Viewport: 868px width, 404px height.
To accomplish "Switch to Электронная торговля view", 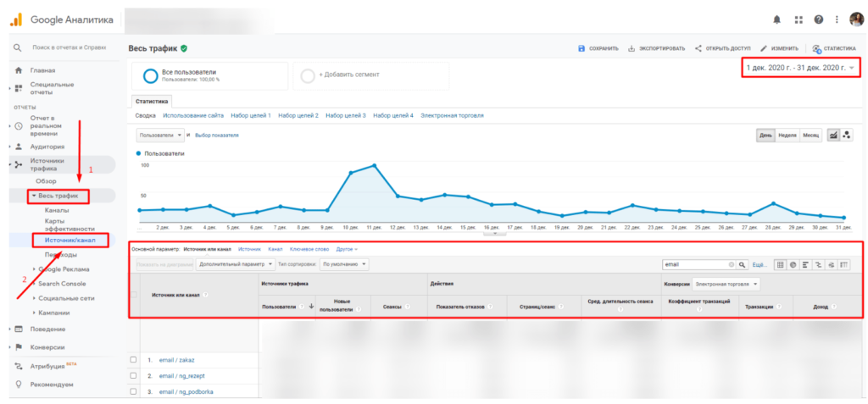I will pos(452,116).
